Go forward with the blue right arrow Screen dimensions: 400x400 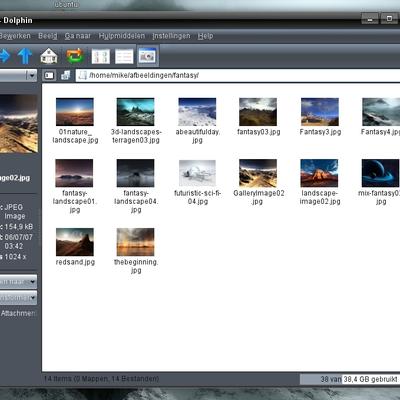click(4, 56)
